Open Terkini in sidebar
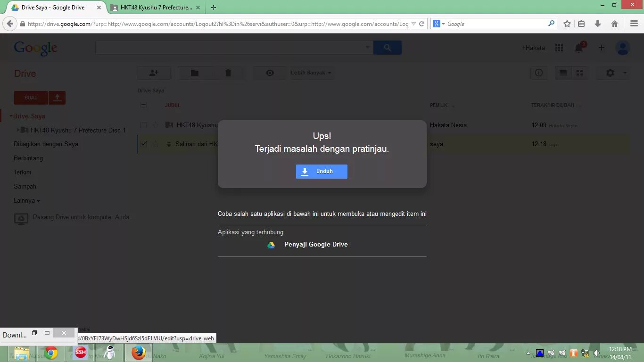The height and width of the screenshot is (362, 644). 22,173
